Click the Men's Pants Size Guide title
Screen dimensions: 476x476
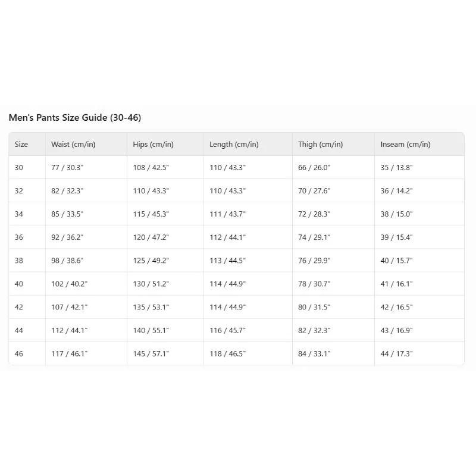tap(75, 118)
